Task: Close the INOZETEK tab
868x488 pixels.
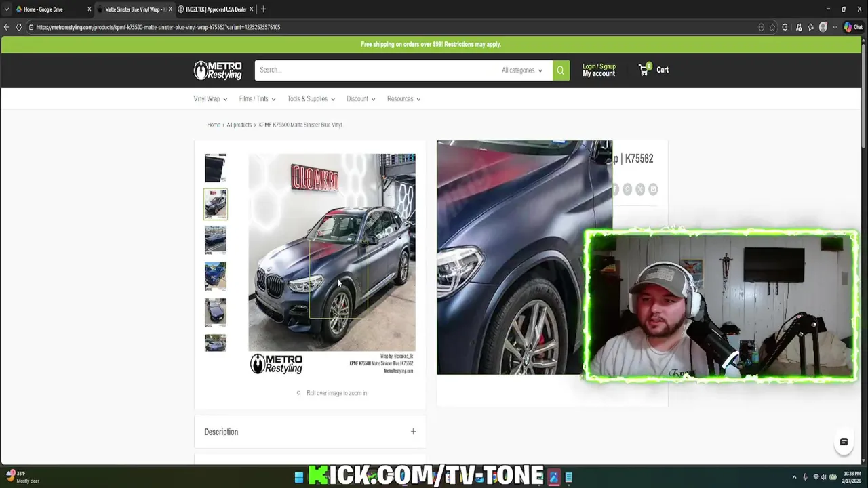Action: (252, 9)
